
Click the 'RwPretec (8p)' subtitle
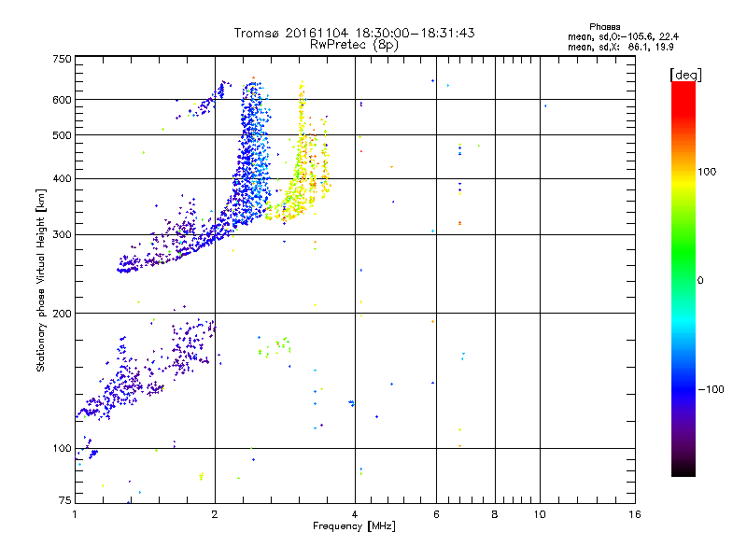(x=354, y=45)
